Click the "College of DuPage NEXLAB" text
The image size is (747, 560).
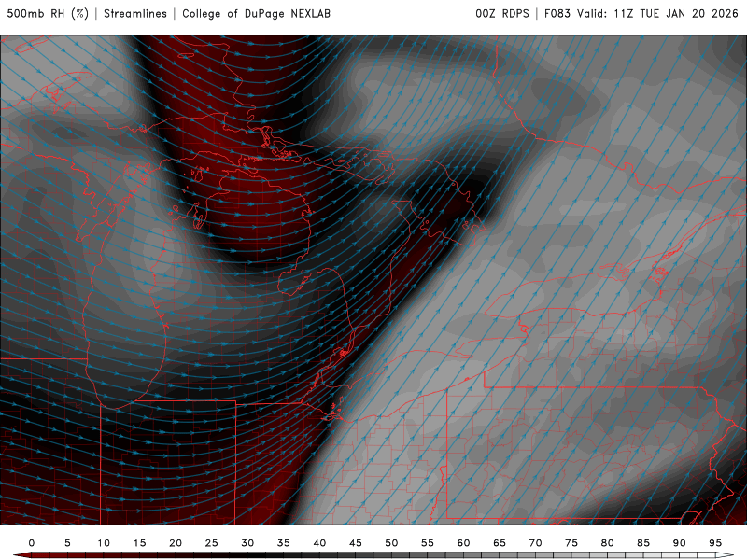tap(256, 13)
